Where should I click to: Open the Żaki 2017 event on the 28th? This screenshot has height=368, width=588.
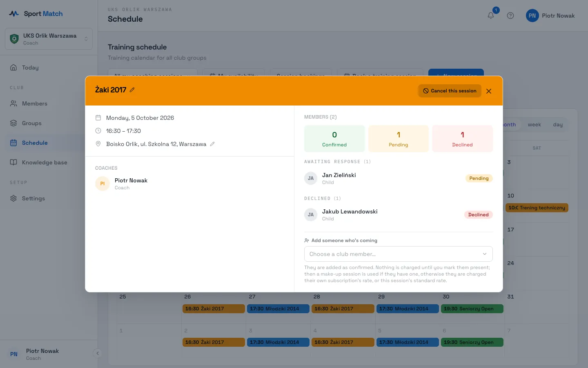pos(343,309)
